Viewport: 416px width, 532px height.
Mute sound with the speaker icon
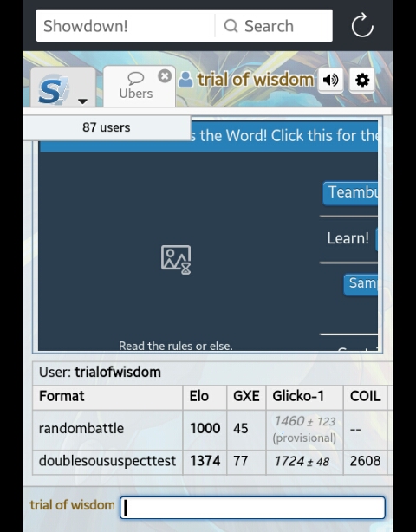pos(330,80)
